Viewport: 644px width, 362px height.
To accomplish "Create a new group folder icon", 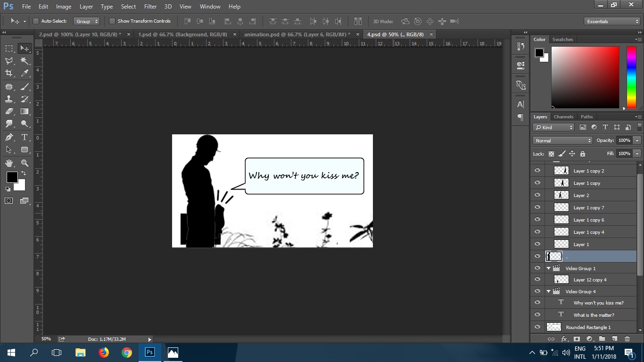I will tap(602, 339).
